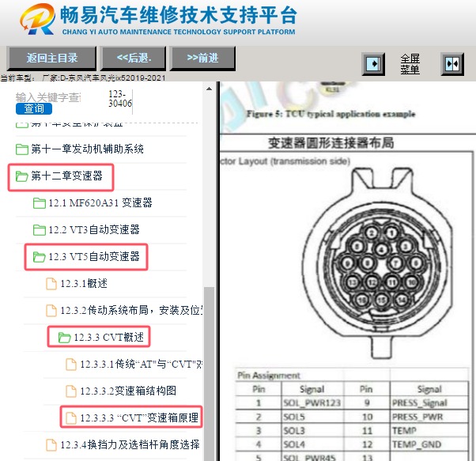
Task: Click the single-arrow panel expand icon
Action: coord(373,64)
